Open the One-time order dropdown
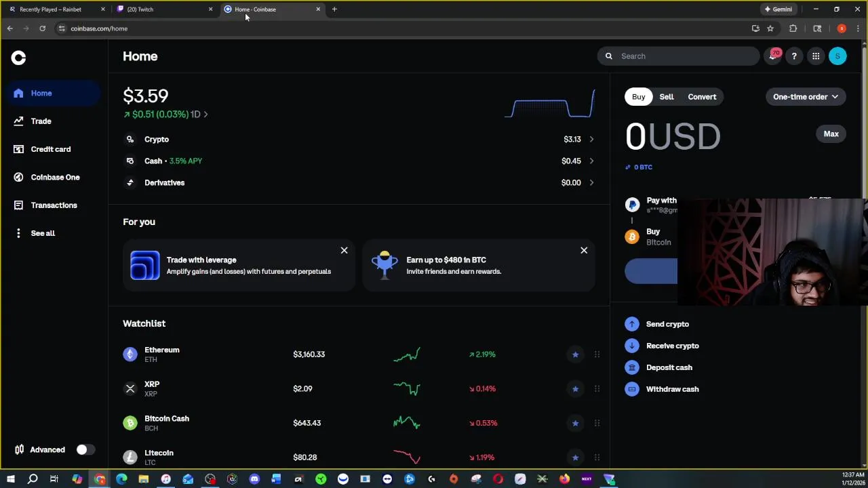Screen dimensions: 868x488 (806, 97)
